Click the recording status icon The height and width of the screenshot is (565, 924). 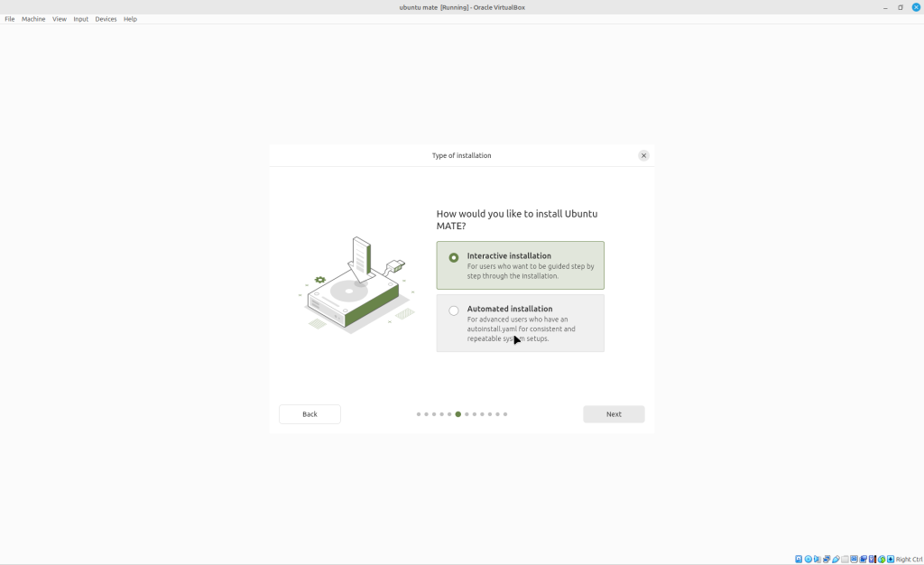864,559
